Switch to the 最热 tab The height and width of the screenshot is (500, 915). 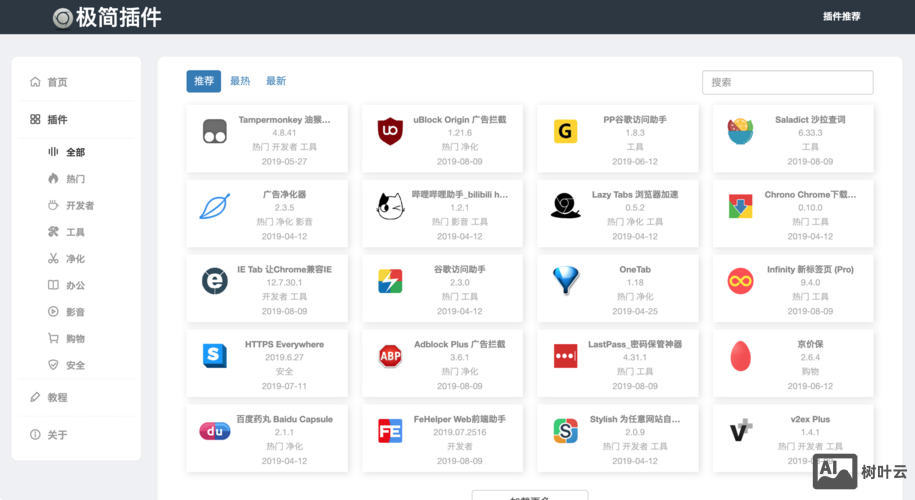[x=240, y=81]
